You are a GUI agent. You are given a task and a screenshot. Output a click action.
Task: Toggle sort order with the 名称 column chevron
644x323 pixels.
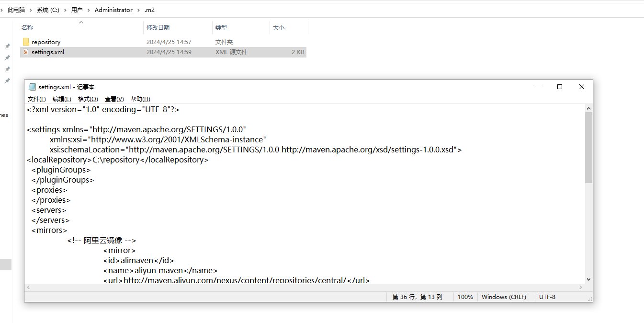point(81,21)
